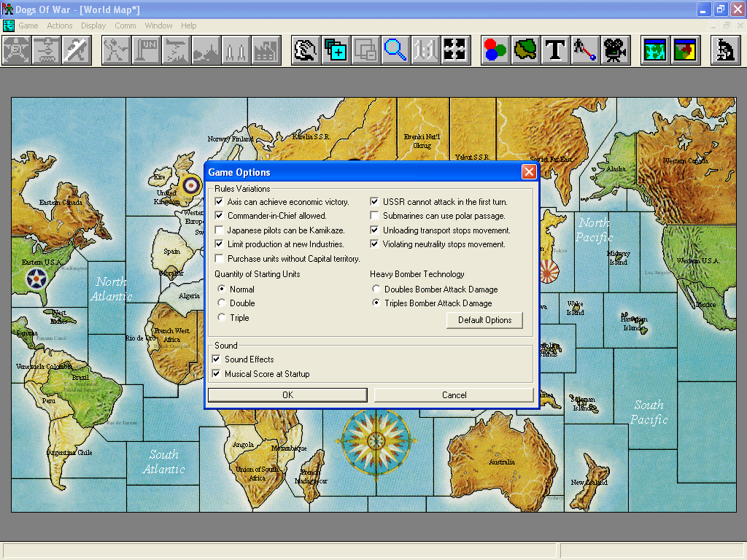Viewport: 747px width, 560px height.
Task: Click the microscope toolbar icon
Action: [x=726, y=50]
